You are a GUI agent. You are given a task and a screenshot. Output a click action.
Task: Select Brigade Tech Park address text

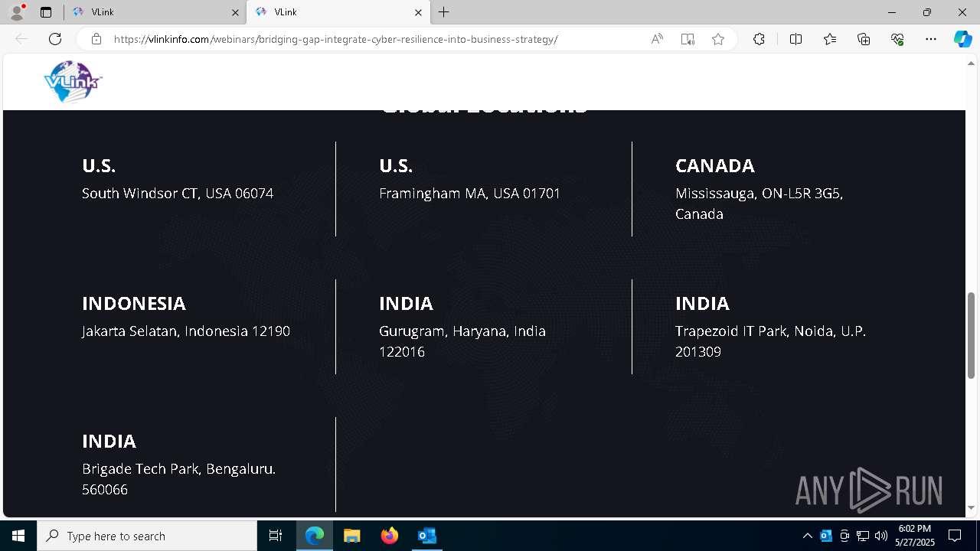pyautogui.click(x=178, y=479)
